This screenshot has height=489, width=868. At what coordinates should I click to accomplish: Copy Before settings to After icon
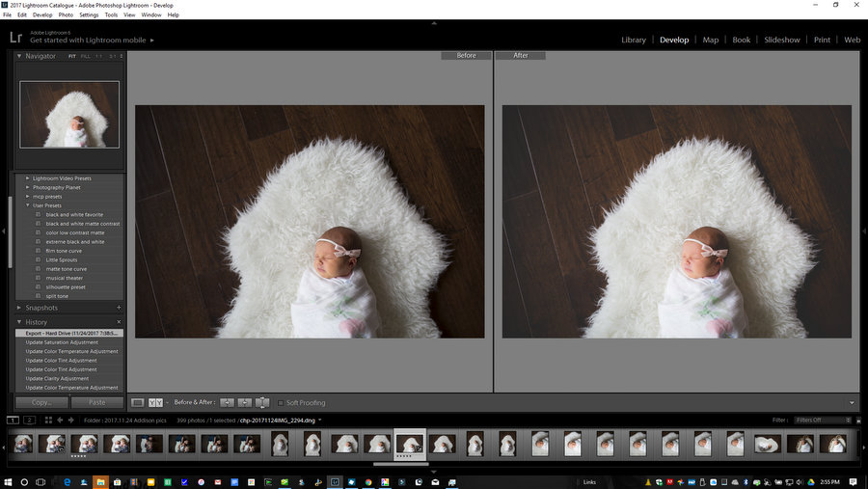(x=227, y=402)
